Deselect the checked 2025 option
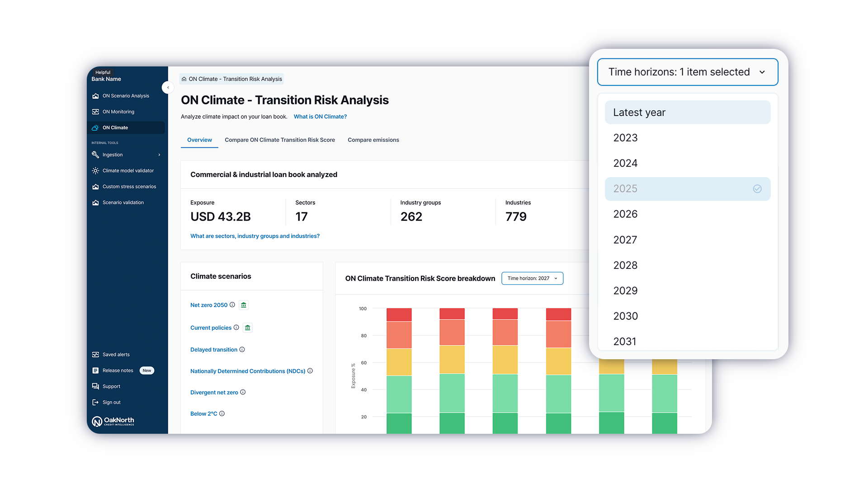Screen dimensions: 868x488 tap(688, 189)
